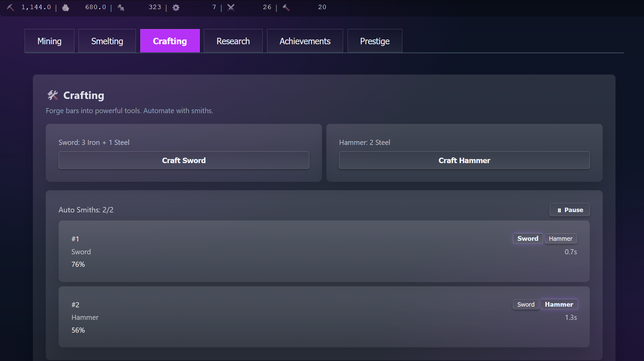The width and height of the screenshot is (644, 361).
Task: Click the 'Auto Smiths: 2/2' label
Action: point(86,210)
